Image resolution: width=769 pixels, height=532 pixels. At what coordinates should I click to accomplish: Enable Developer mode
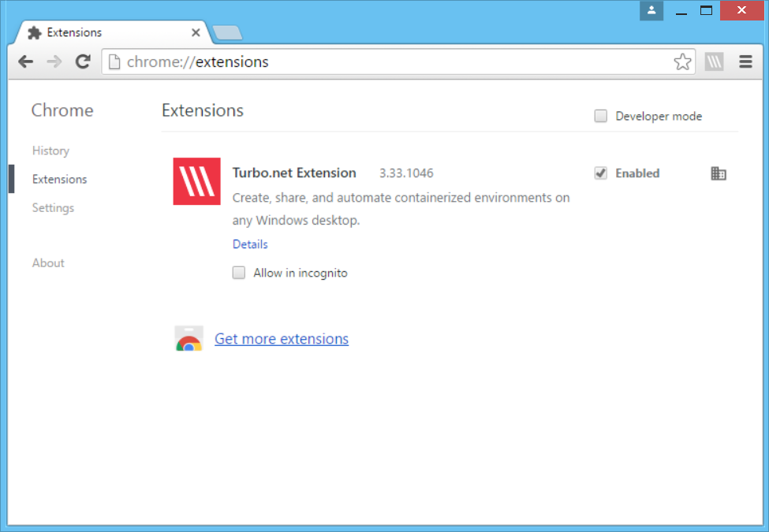point(600,115)
